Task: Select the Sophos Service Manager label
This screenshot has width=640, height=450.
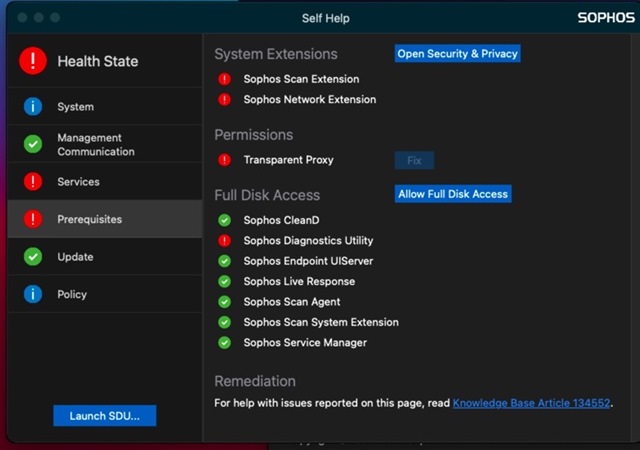Action: pos(305,343)
